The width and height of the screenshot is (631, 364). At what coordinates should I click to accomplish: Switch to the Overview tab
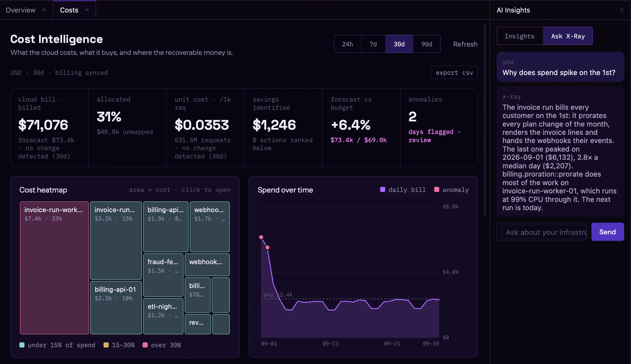(x=20, y=10)
